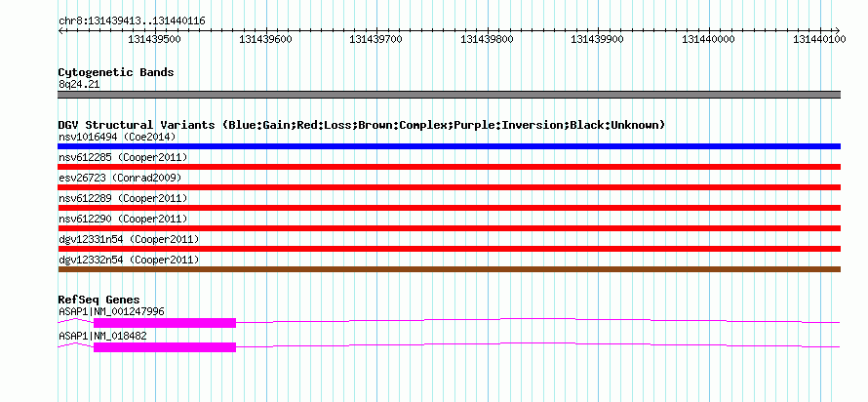Click ruler position 131440000
Viewport: 868px width, 402px height.
[x=708, y=39]
